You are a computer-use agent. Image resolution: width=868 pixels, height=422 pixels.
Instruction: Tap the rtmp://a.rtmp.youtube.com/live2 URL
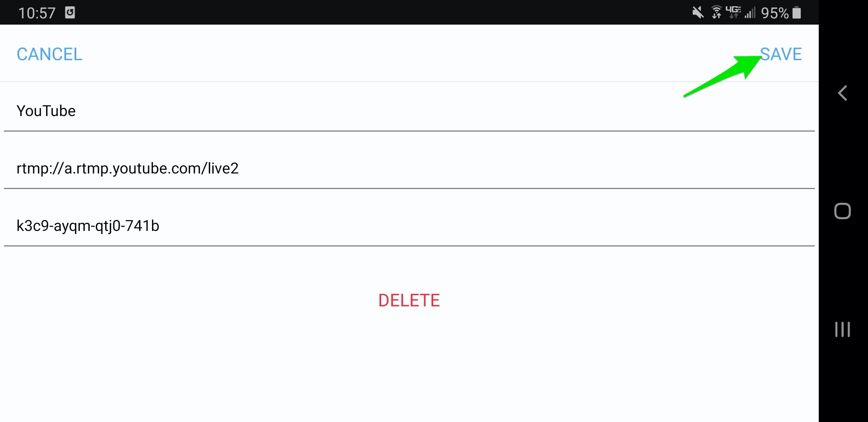(128, 168)
